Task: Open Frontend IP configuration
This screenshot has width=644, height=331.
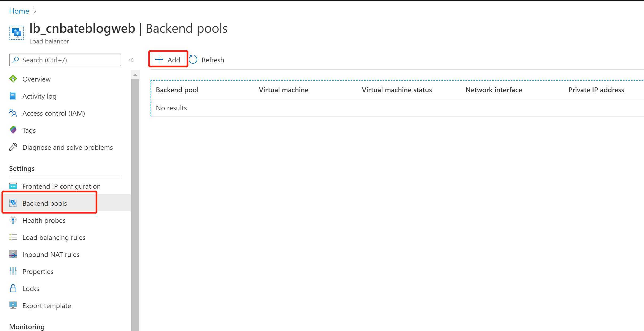Action: 61,186
